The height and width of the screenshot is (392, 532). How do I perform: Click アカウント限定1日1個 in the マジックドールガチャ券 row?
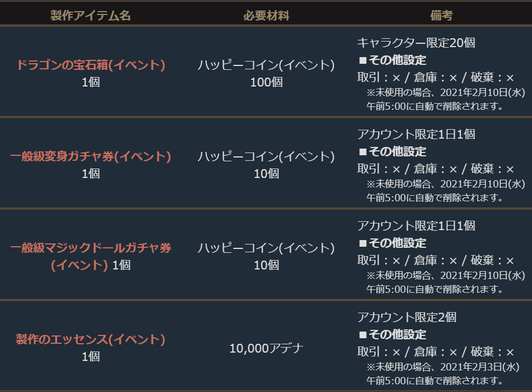(416, 226)
